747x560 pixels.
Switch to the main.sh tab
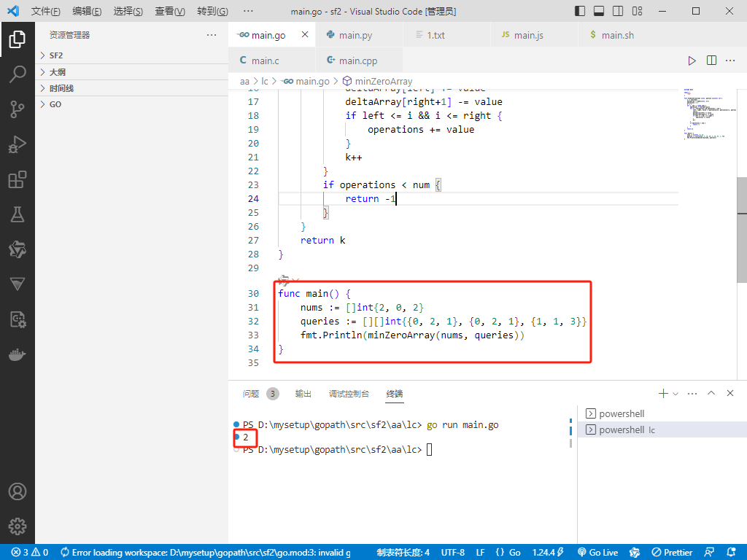click(x=622, y=35)
